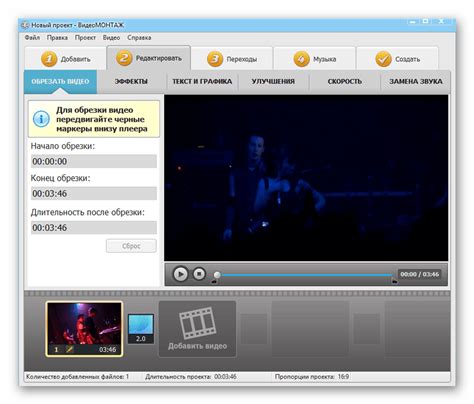Click the Конец обрезки time field
This screenshot has height=404, width=474.
pyautogui.click(x=94, y=193)
